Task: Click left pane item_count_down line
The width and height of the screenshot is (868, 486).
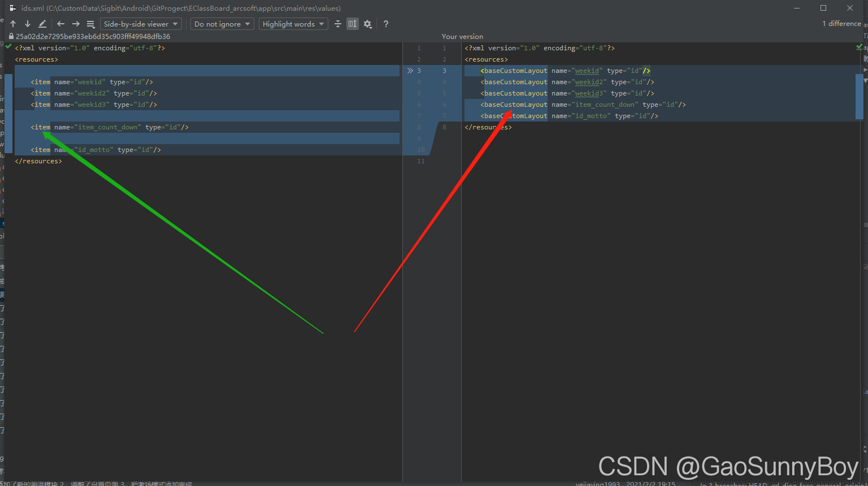Action: tap(110, 127)
